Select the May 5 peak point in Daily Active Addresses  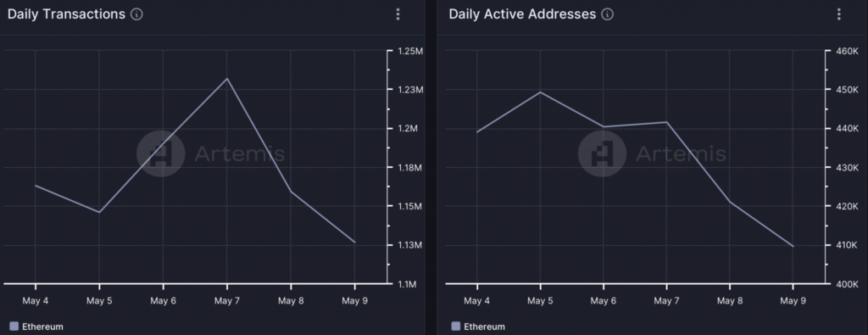click(x=540, y=92)
